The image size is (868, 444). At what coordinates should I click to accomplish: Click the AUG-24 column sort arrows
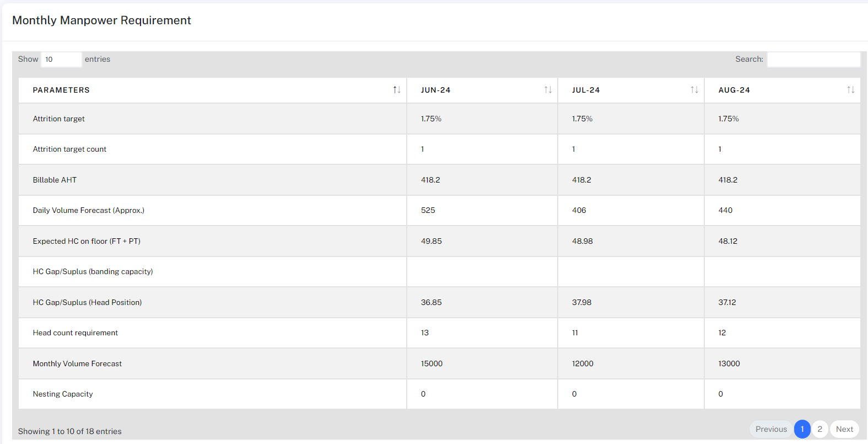point(851,90)
